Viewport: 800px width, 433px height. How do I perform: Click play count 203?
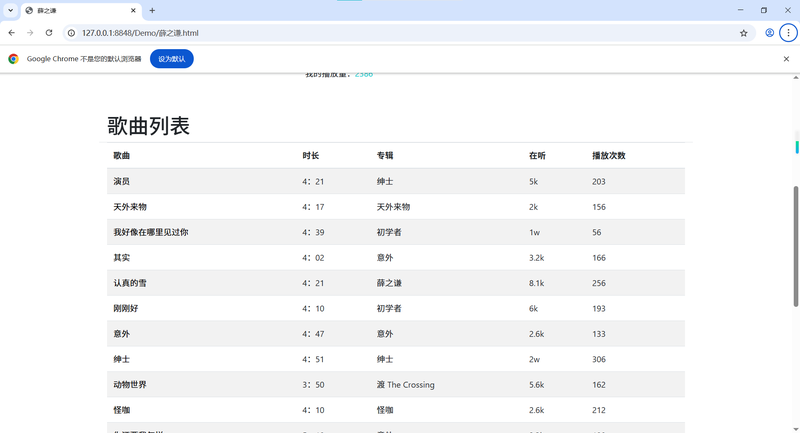pos(599,182)
